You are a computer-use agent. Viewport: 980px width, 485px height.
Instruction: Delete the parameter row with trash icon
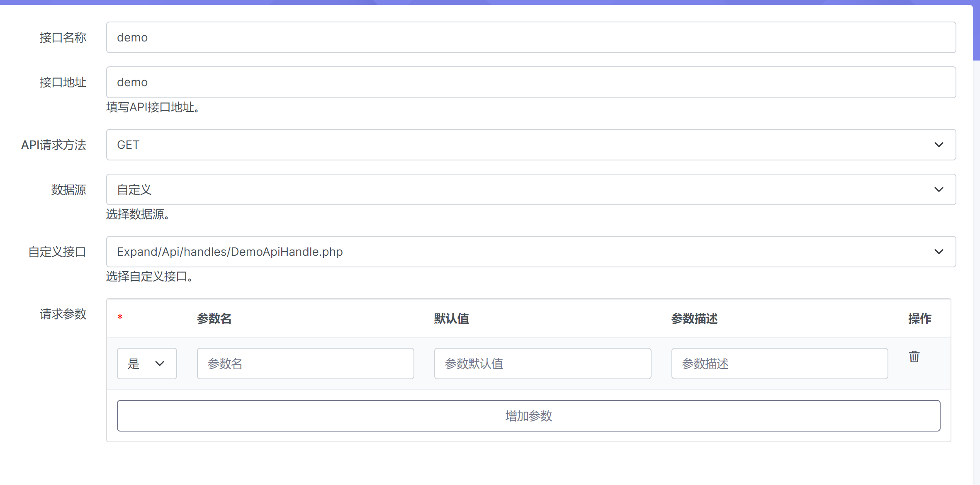point(914,356)
